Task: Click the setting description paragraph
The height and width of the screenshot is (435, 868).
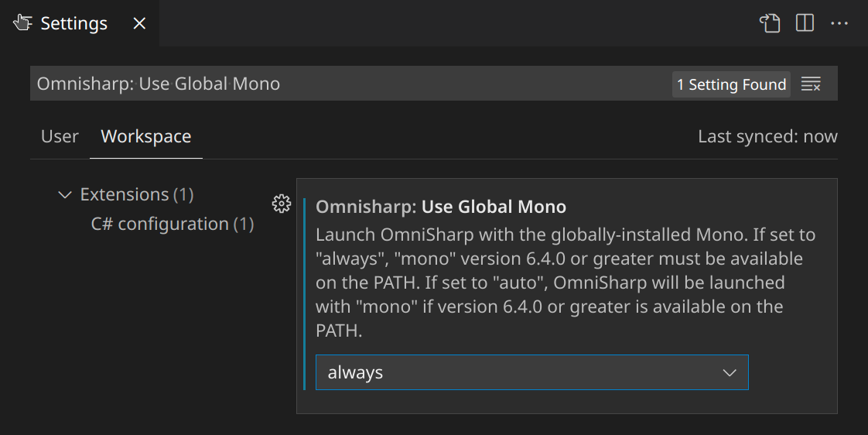Action: tap(565, 283)
